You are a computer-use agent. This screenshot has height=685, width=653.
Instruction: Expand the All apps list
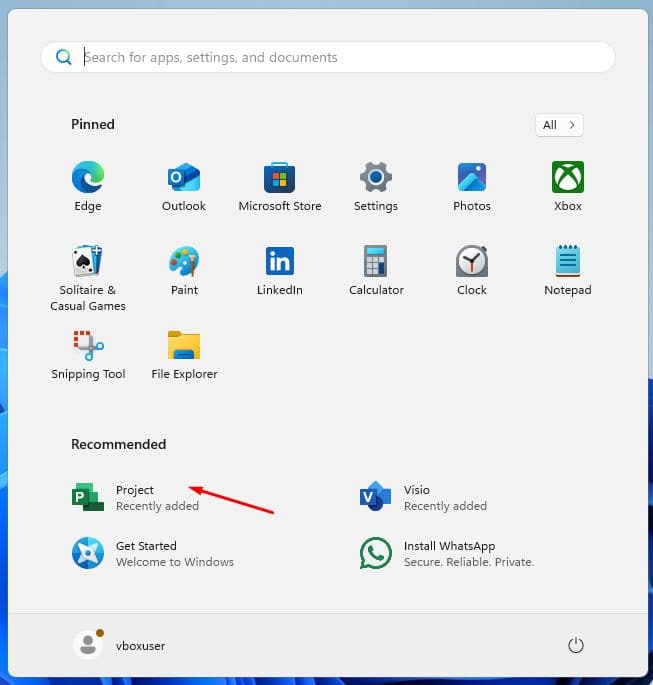tap(559, 125)
